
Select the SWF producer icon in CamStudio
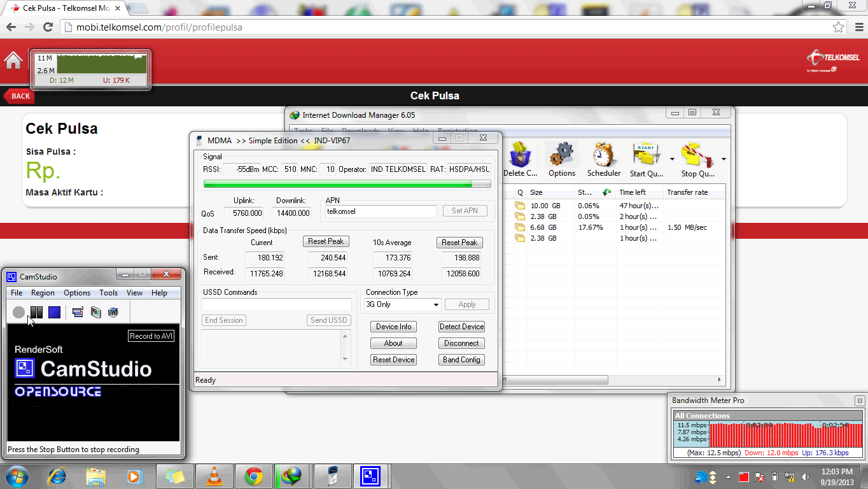coord(113,313)
